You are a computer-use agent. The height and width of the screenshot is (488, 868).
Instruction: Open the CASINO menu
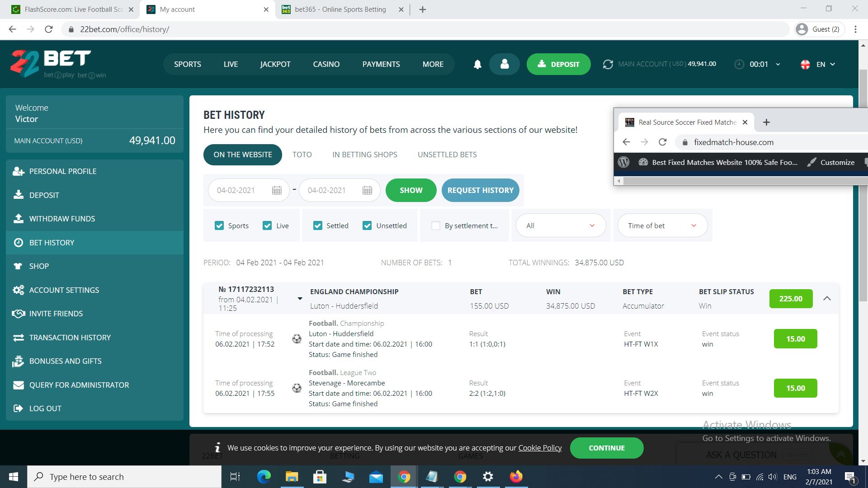(326, 64)
